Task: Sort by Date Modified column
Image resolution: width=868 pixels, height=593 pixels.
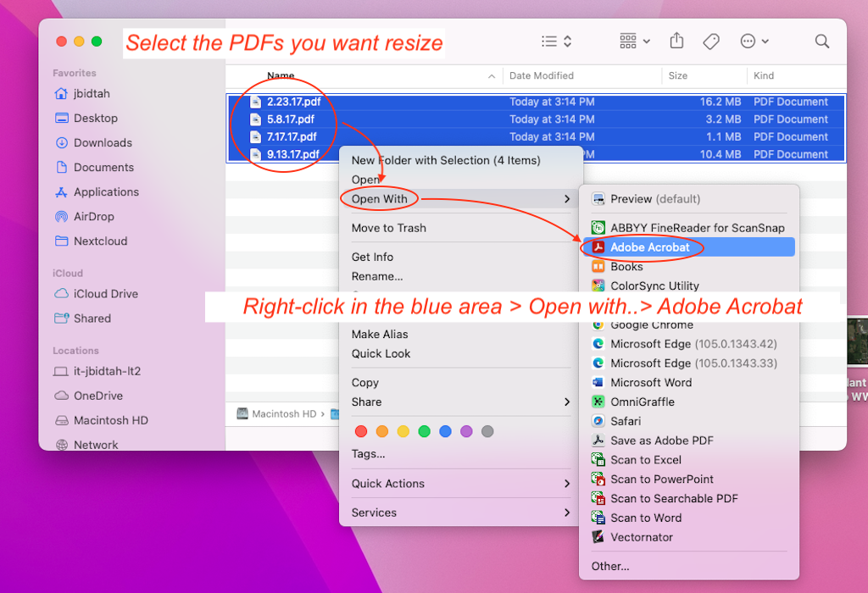Action: 542,75
